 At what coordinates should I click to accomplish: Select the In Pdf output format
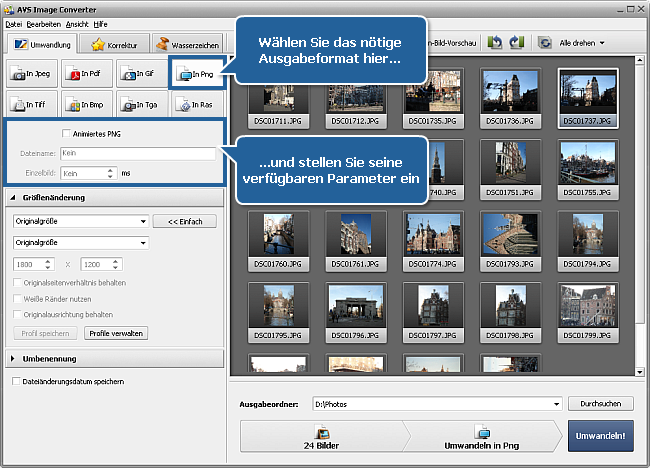(87, 74)
